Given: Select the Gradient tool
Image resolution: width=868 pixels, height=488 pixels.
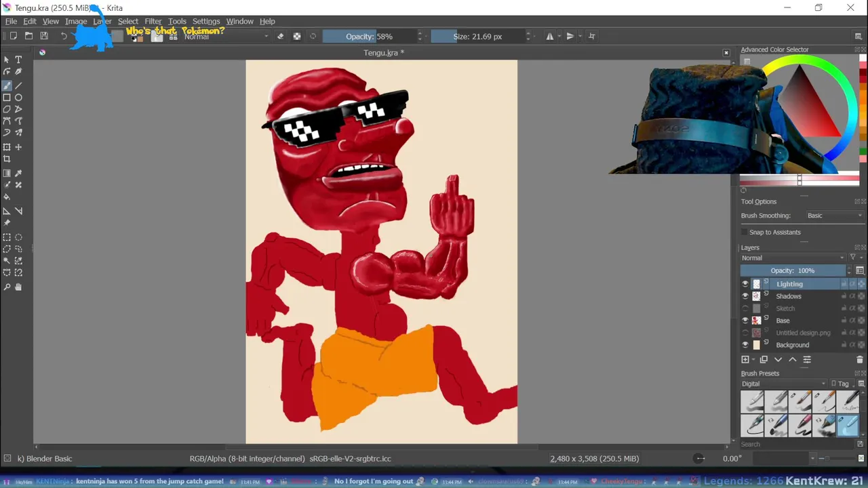Looking at the screenshot, I should pos(7,174).
